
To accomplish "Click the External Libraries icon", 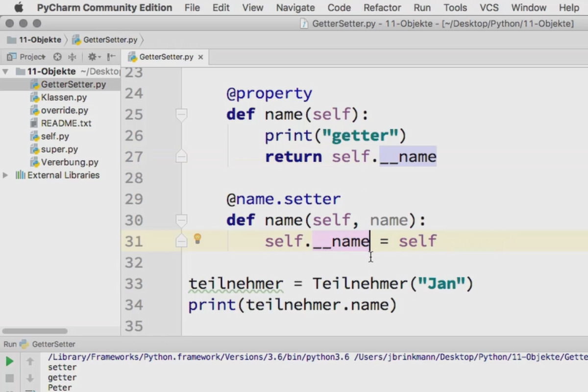I will (20, 175).
